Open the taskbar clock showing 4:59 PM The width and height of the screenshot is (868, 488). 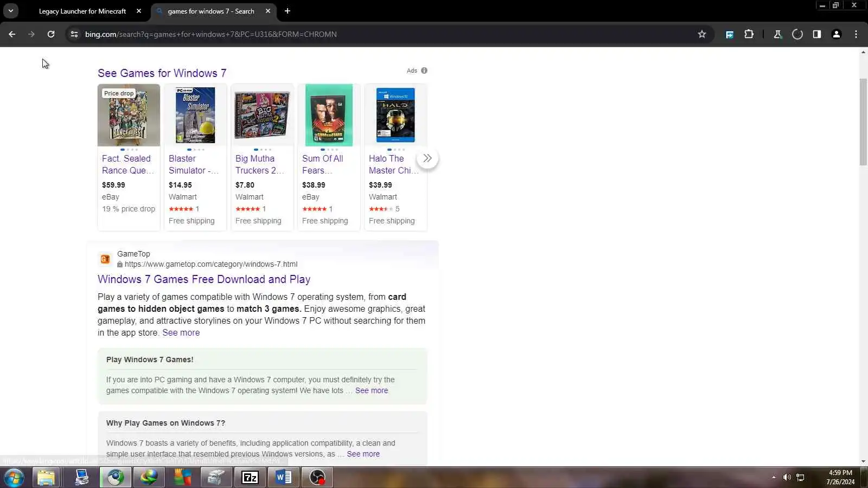click(840, 478)
